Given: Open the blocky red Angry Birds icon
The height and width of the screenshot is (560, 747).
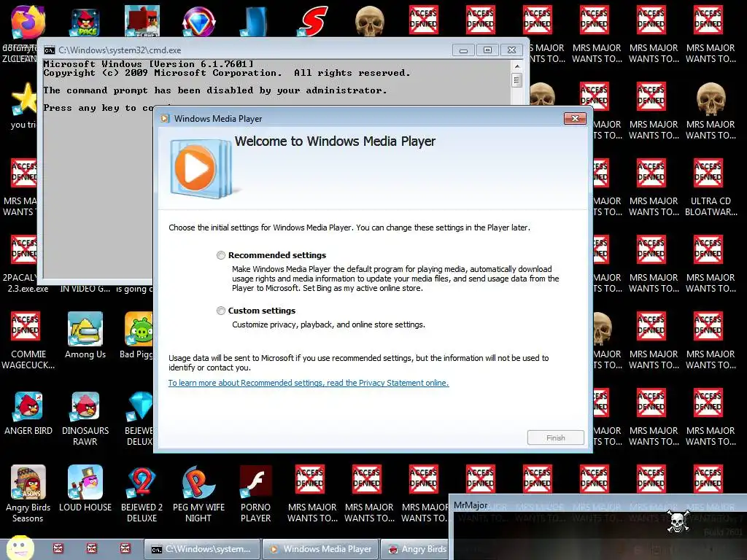Looking at the screenshot, I should 142,21.
